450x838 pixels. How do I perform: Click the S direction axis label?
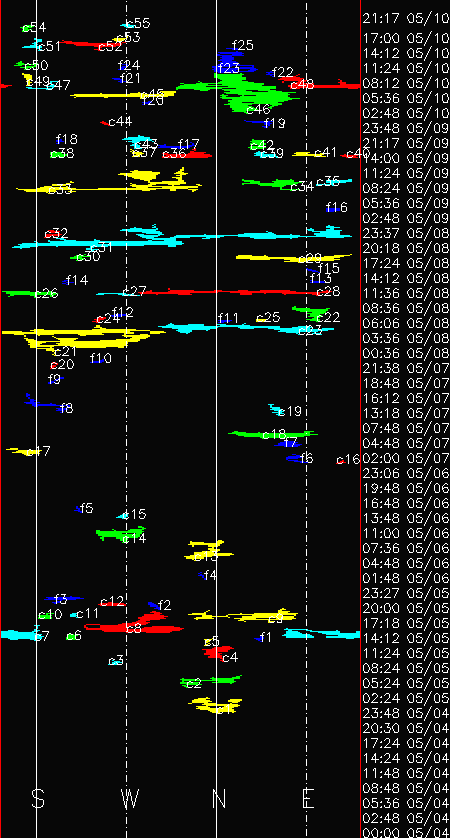click(37, 799)
